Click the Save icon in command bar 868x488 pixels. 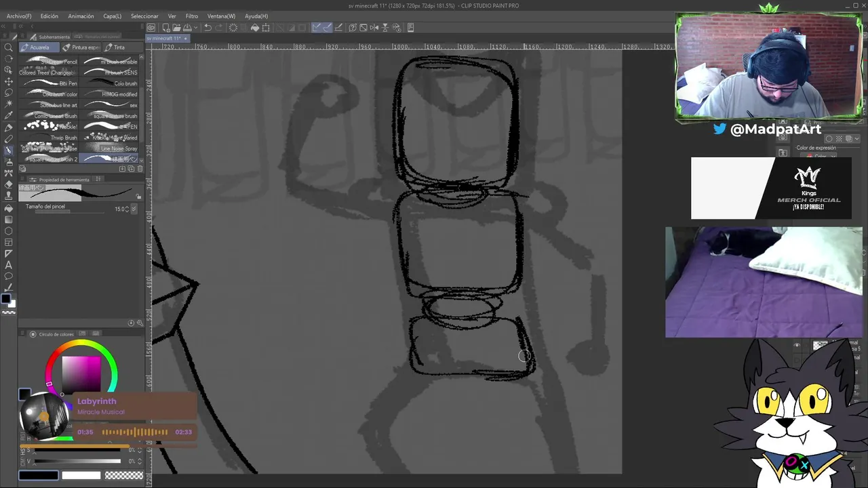[x=187, y=28]
